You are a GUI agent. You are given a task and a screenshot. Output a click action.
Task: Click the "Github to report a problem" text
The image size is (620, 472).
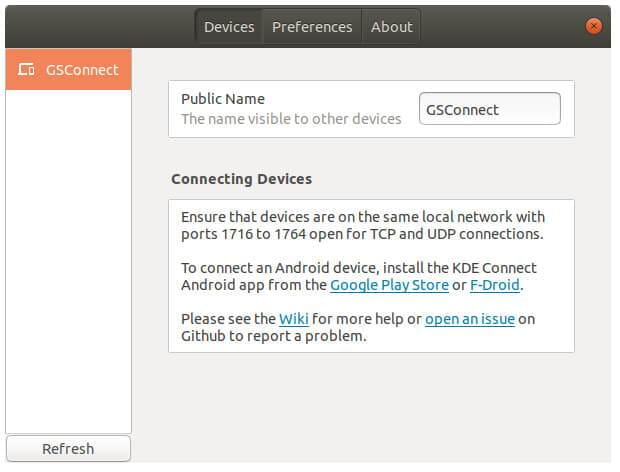(x=273, y=336)
